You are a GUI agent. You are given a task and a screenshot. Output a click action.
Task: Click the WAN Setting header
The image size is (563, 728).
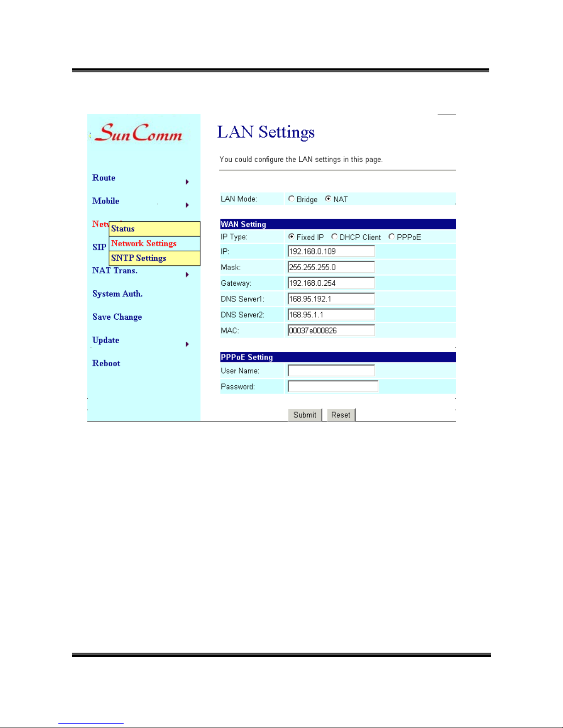coord(338,224)
